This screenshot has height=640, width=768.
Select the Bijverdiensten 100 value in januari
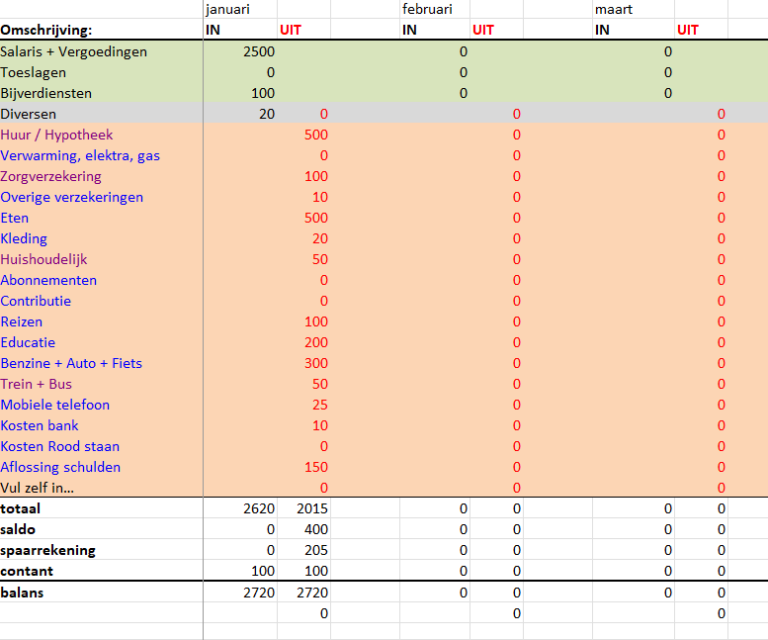click(263, 93)
